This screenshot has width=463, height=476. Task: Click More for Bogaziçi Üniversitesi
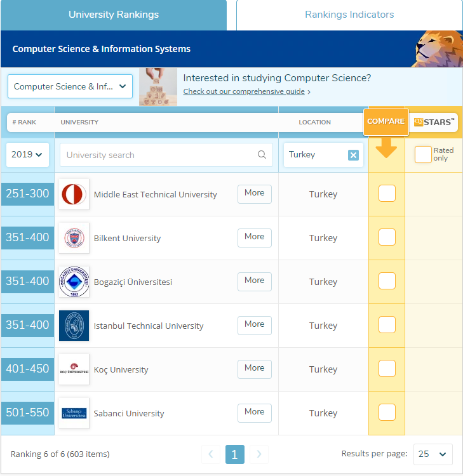point(255,281)
